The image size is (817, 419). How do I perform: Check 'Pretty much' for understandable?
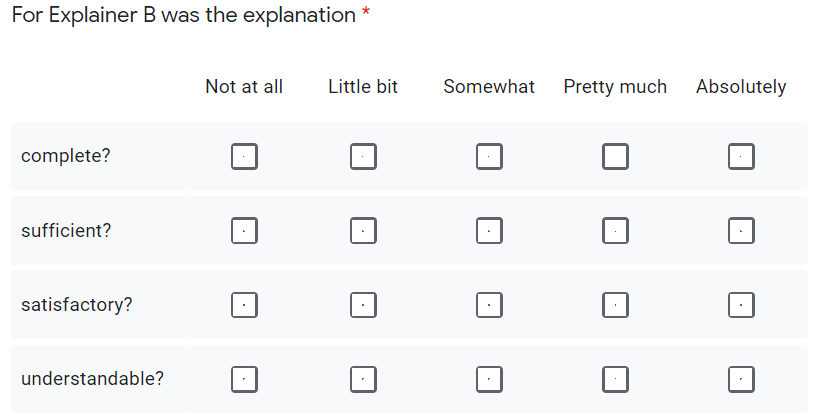pos(615,379)
